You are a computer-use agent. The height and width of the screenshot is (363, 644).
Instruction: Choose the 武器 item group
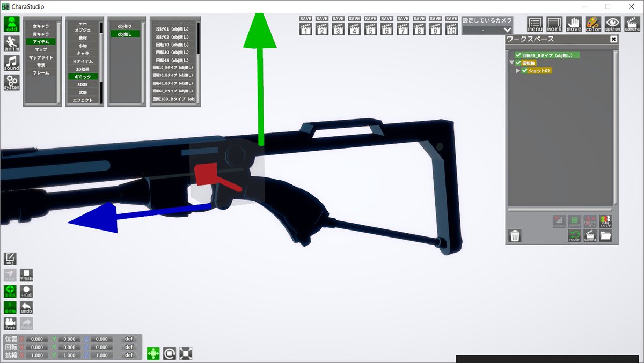coord(83,92)
